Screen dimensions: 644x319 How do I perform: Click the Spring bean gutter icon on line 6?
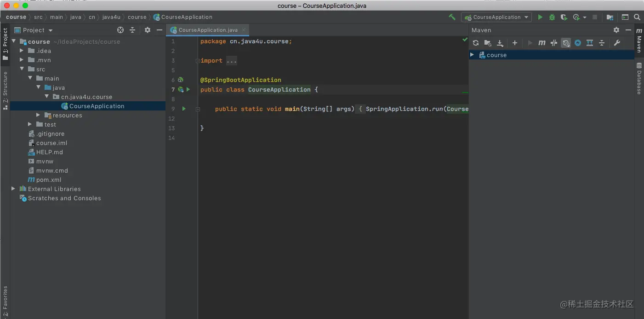point(181,80)
